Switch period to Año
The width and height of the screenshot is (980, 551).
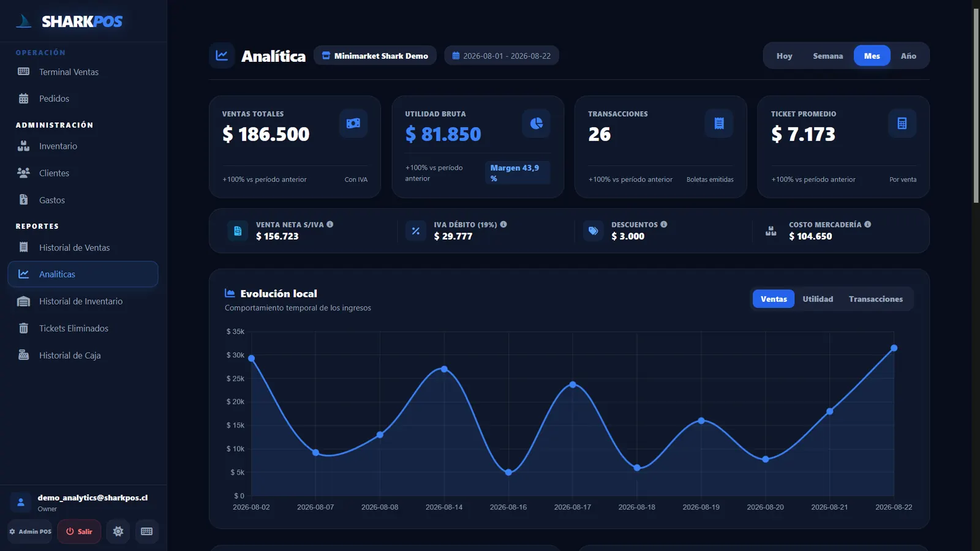click(x=908, y=56)
